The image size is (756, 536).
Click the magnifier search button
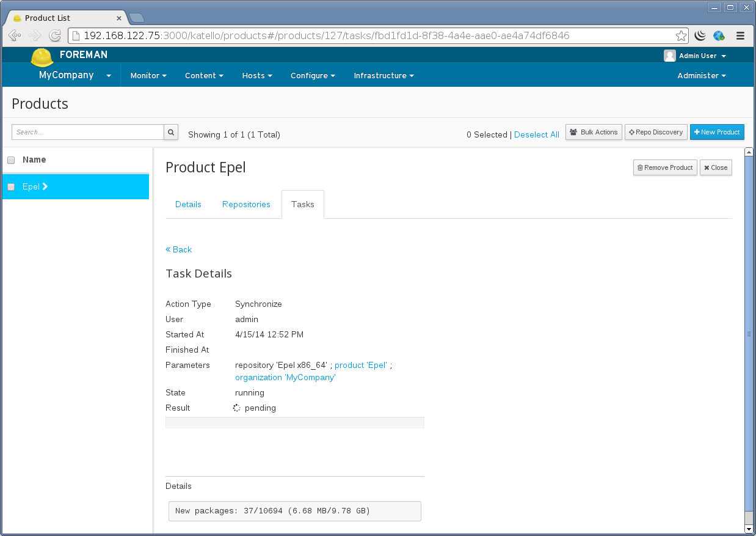171,132
